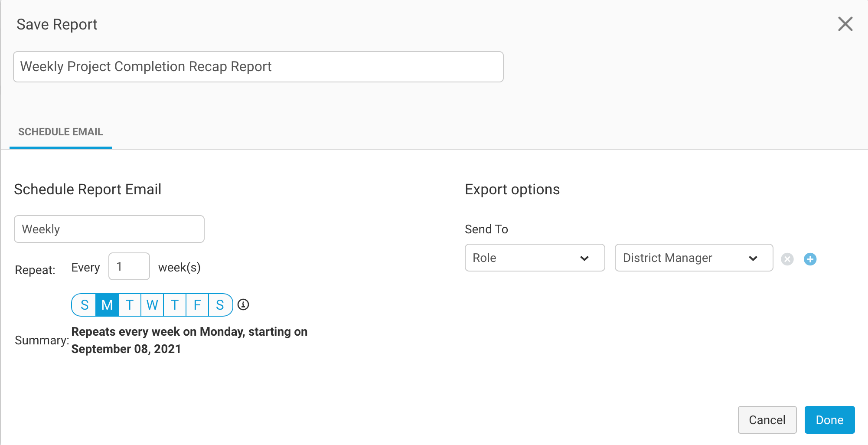The width and height of the screenshot is (868, 445).
Task: Switch to the Schedule Email tab
Action: point(60,131)
